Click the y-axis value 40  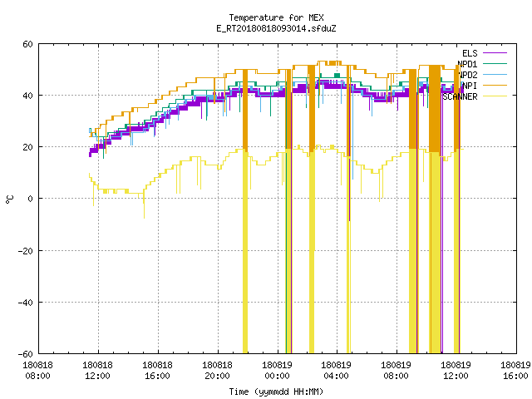pos(27,96)
